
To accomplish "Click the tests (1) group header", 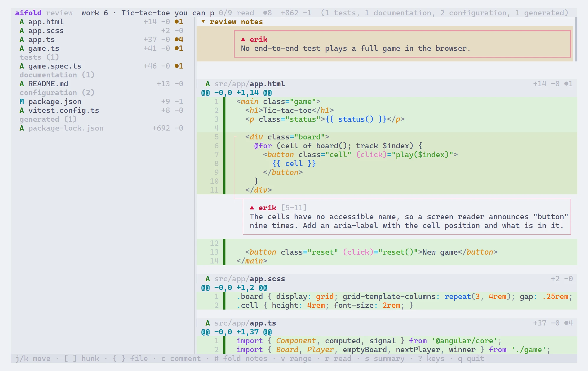I will tap(39, 57).
